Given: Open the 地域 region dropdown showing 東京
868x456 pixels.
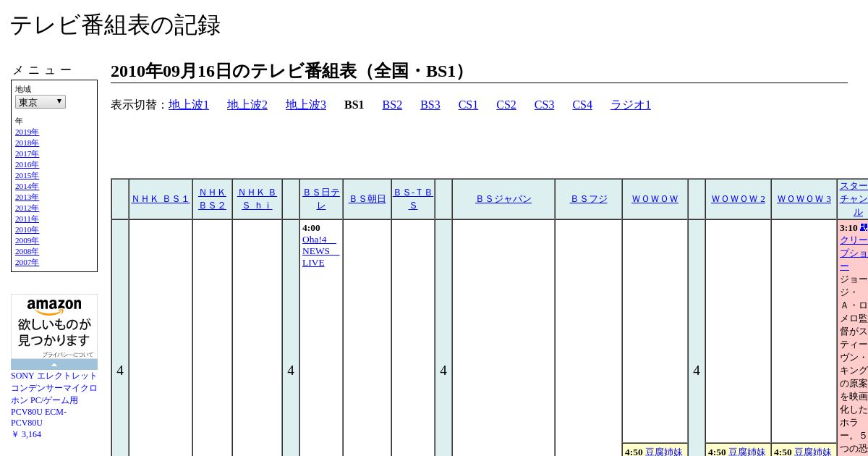Looking at the screenshot, I should [x=41, y=102].
